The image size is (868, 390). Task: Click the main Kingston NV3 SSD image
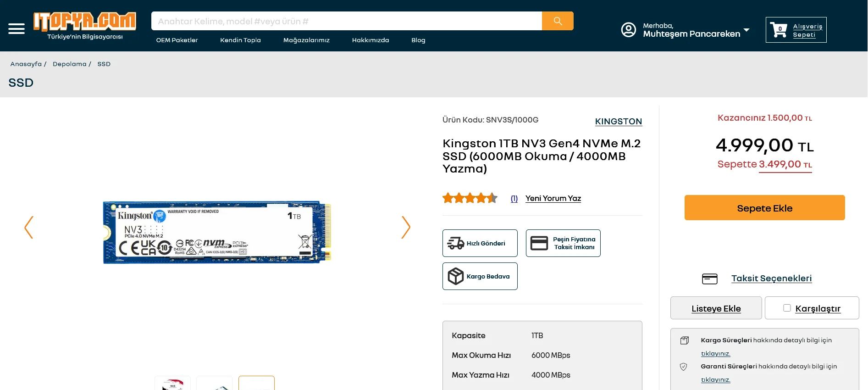pyautogui.click(x=217, y=232)
